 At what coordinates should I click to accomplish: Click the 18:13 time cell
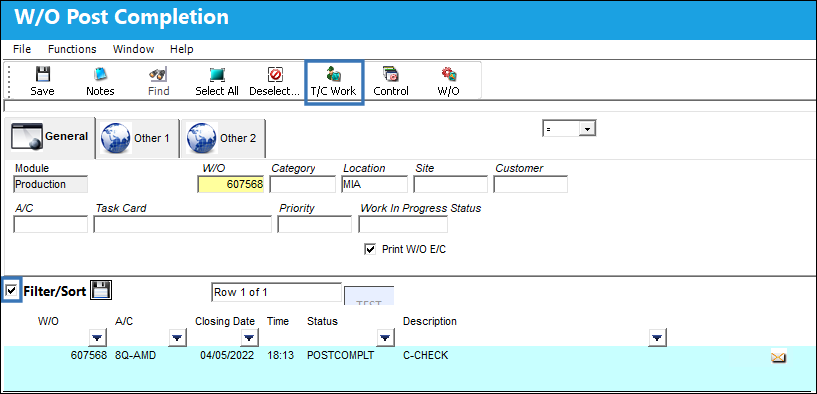(280, 356)
